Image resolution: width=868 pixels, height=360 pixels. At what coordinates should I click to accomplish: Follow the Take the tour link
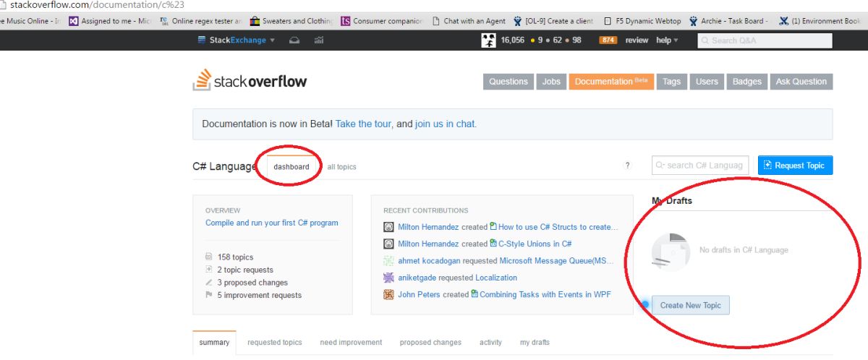pos(364,124)
